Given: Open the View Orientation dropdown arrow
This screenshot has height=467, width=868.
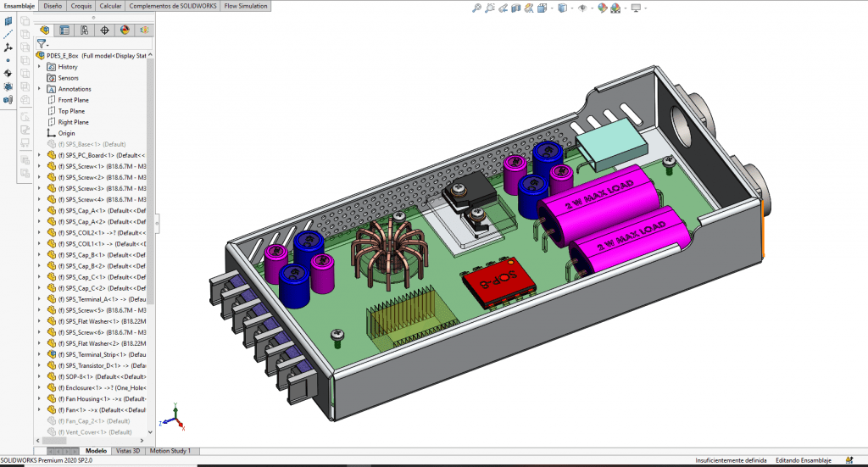Looking at the screenshot, I should 551,8.
